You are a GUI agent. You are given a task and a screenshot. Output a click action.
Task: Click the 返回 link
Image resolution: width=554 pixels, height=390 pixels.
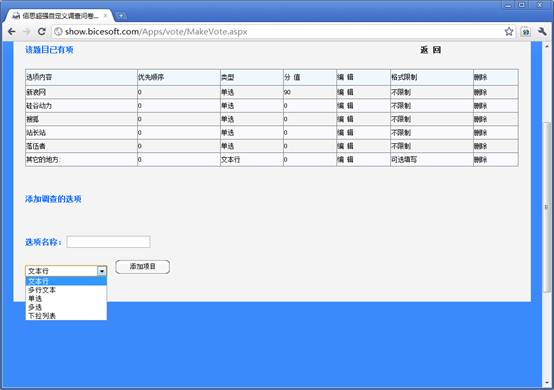(430, 50)
